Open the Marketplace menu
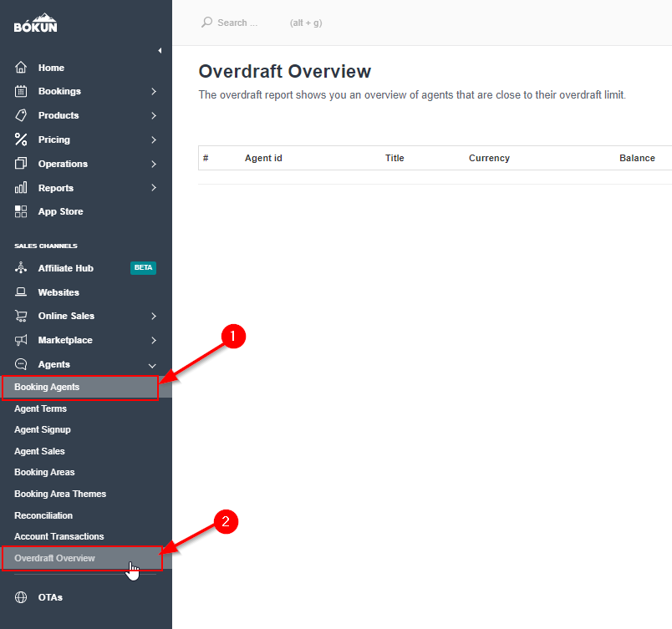This screenshot has width=672, height=629. pyautogui.click(x=65, y=340)
